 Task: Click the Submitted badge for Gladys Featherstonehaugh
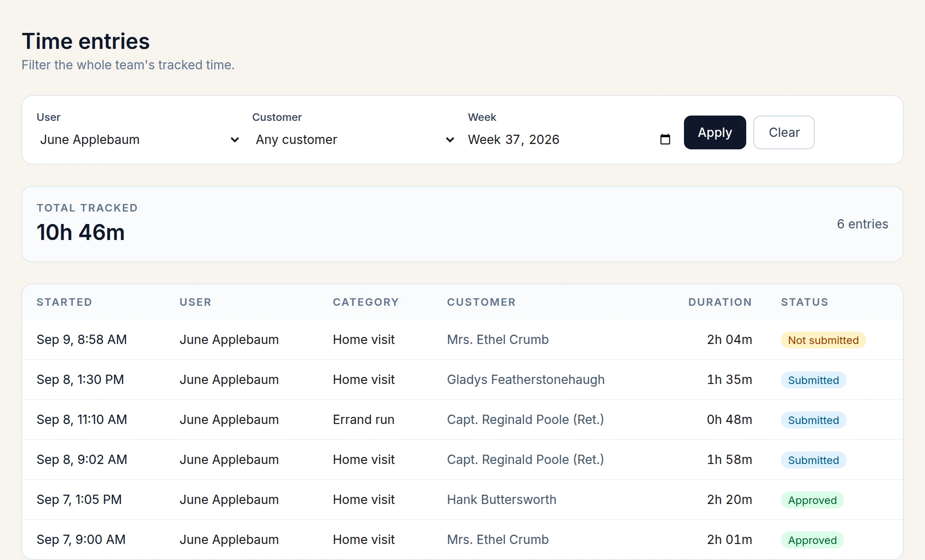(x=813, y=380)
